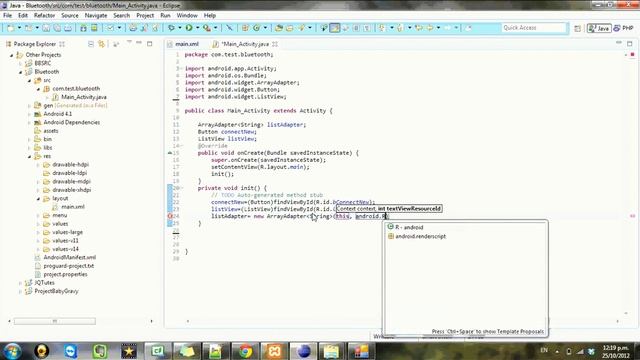Click the Print toolbar icon
The image size is (640, 360).
(x=68, y=28)
